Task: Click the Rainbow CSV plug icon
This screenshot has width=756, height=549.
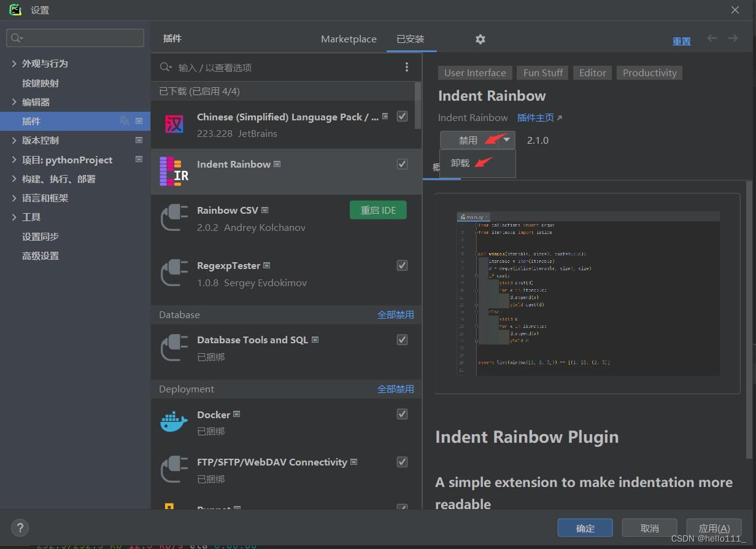Action: (x=174, y=218)
